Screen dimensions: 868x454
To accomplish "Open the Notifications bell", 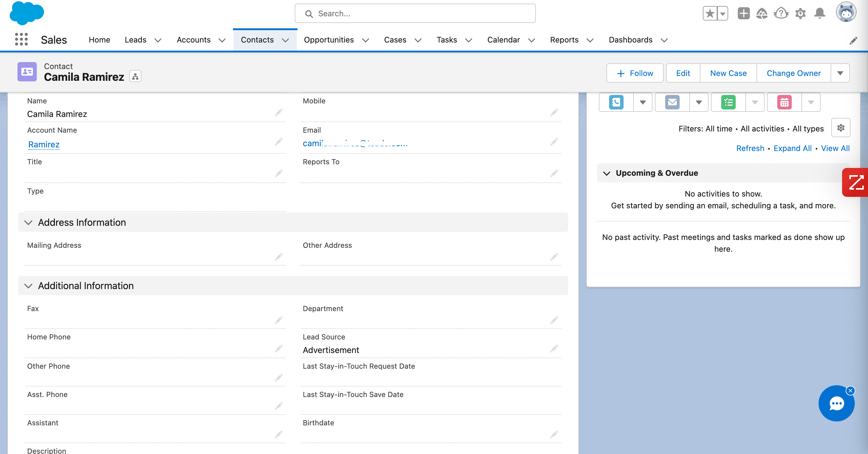I will pyautogui.click(x=819, y=14).
